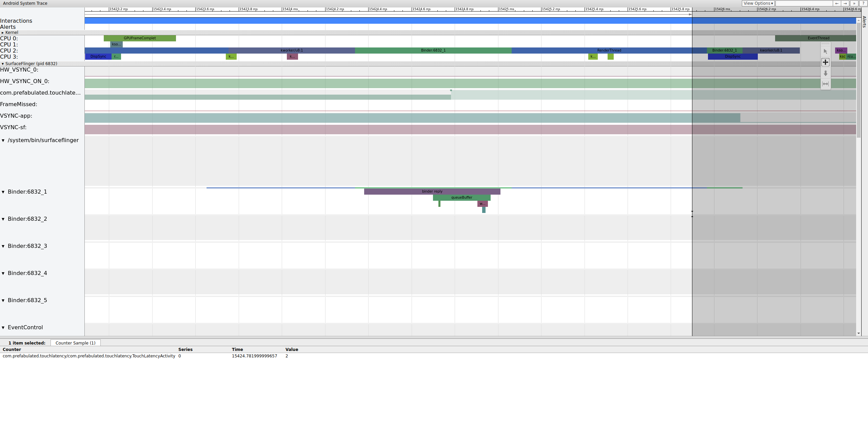Screen dimensions: 868x432
Task: Collapse the SurfaceFlinger (pid 6832) section
Action: pos(3,64)
